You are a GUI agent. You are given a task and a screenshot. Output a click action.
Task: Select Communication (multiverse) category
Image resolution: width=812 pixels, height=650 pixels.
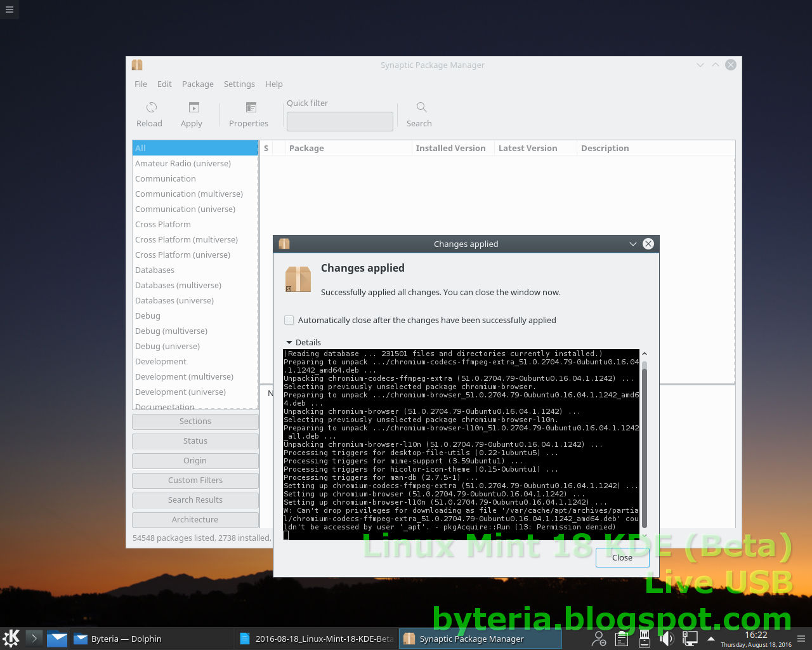tap(195, 194)
